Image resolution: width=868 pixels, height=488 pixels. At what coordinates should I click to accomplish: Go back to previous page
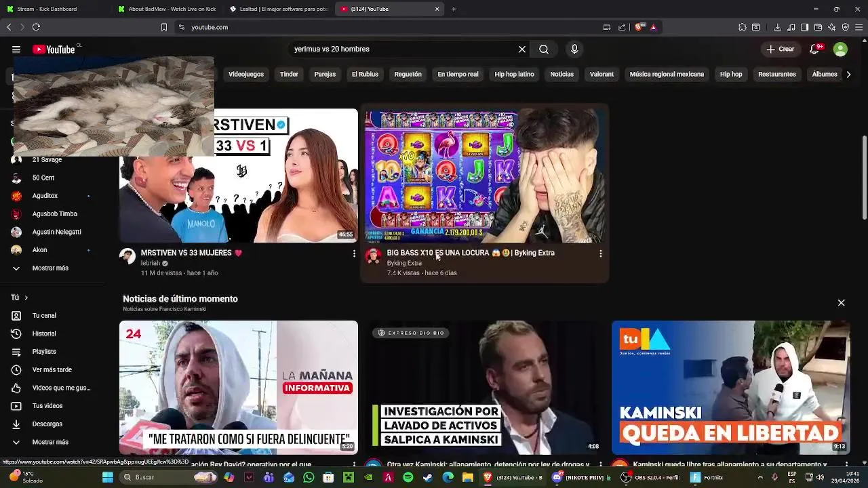pyautogui.click(x=9, y=27)
